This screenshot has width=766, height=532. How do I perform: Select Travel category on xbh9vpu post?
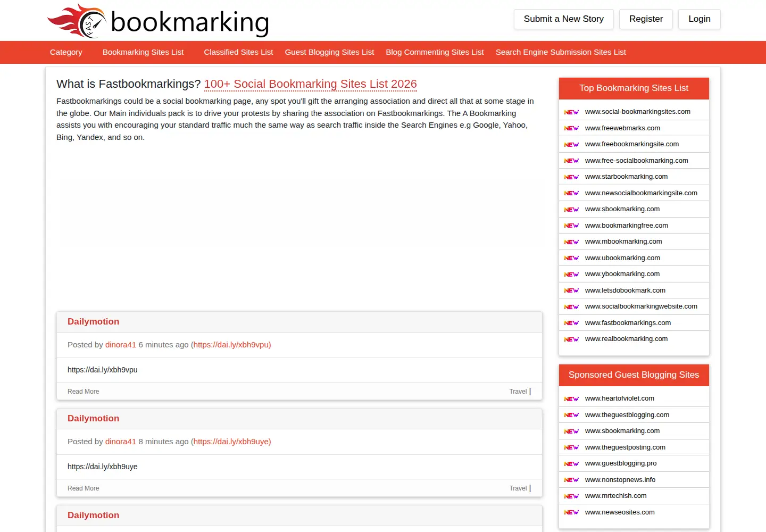point(518,392)
